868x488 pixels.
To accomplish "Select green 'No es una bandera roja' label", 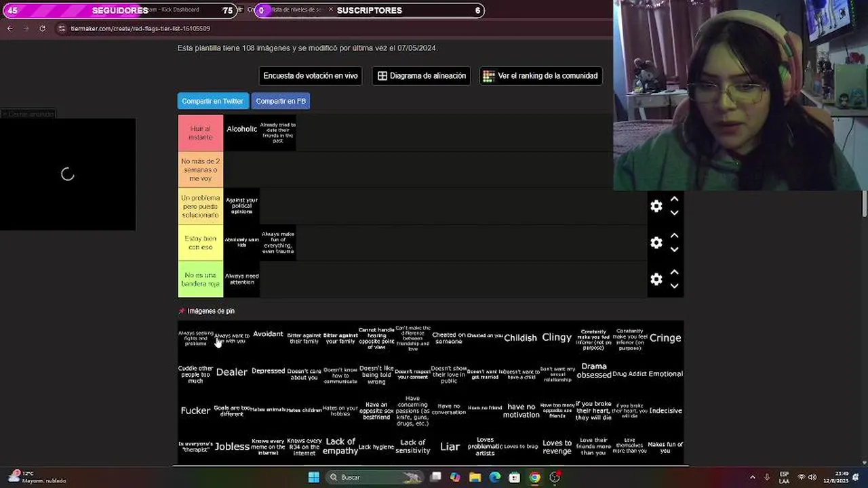I will 201,279.
